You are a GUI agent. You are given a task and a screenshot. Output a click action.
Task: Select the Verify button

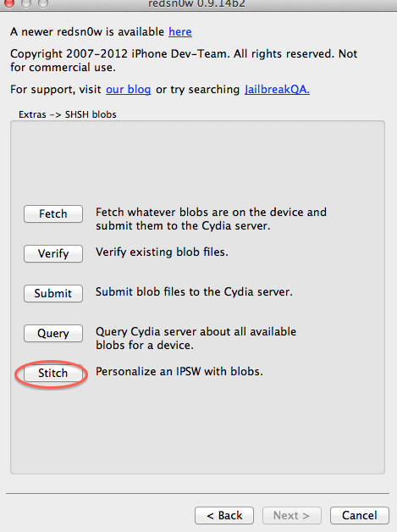click(x=53, y=253)
